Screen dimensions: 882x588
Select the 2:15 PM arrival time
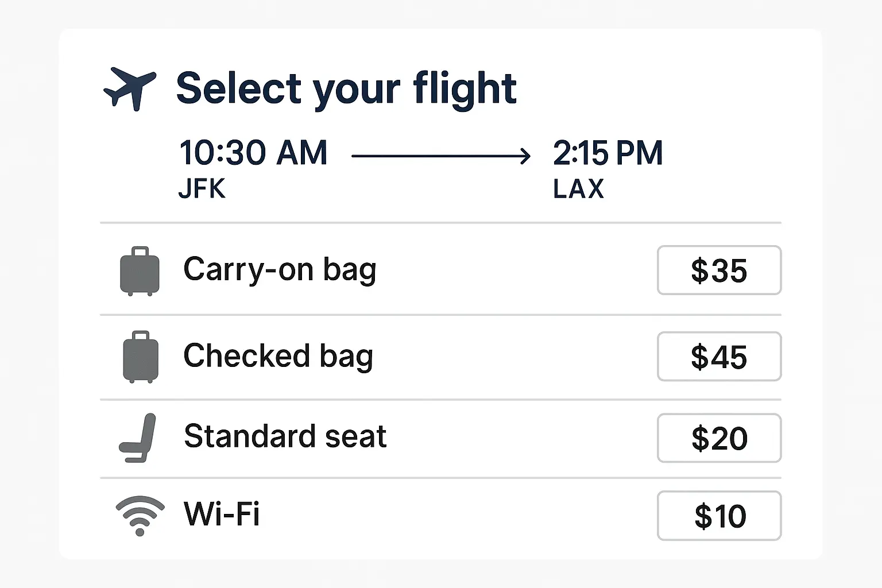point(608,153)
